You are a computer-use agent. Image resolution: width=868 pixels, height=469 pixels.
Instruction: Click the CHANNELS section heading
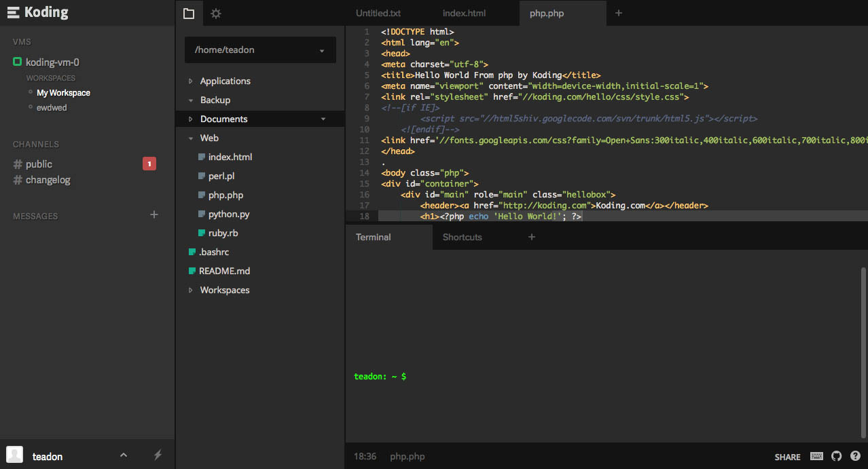(x=36, y=145)
